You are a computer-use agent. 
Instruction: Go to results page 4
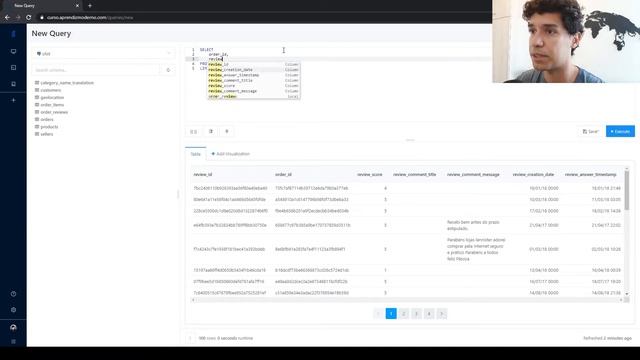pos(429,313)
